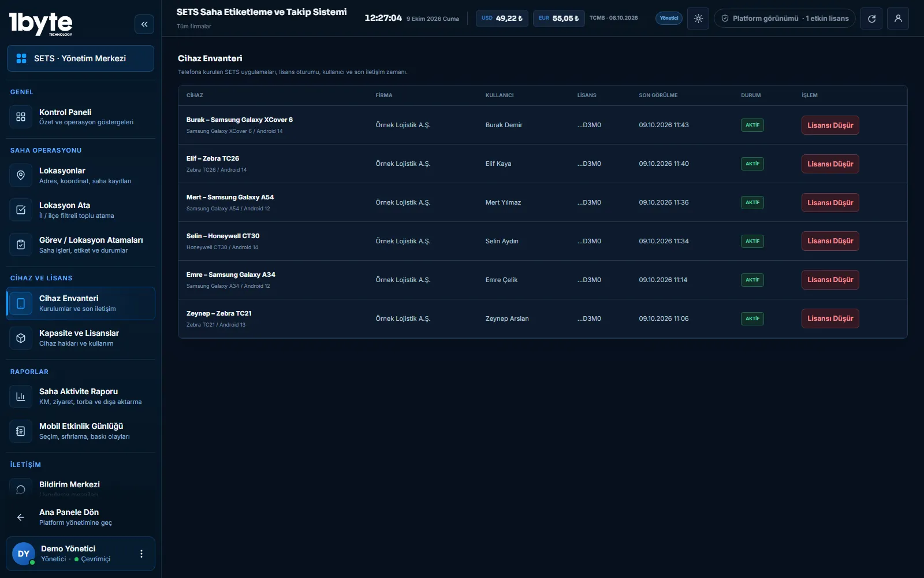Drop license for Elif Zebra TC26
This screenshot has height=578, width=924.
tap(830, 164)
